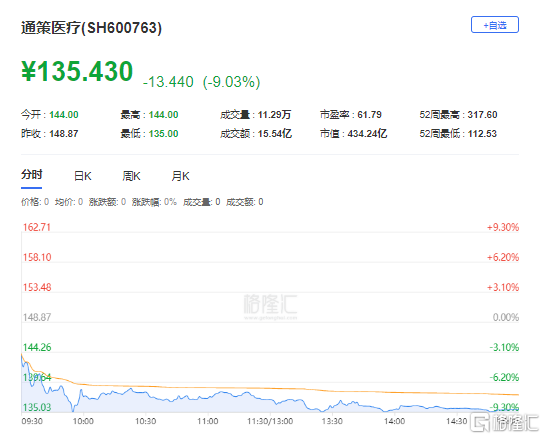Click the current price ¥135.430
The image size is (545, 439).
(x=77, y=71)
